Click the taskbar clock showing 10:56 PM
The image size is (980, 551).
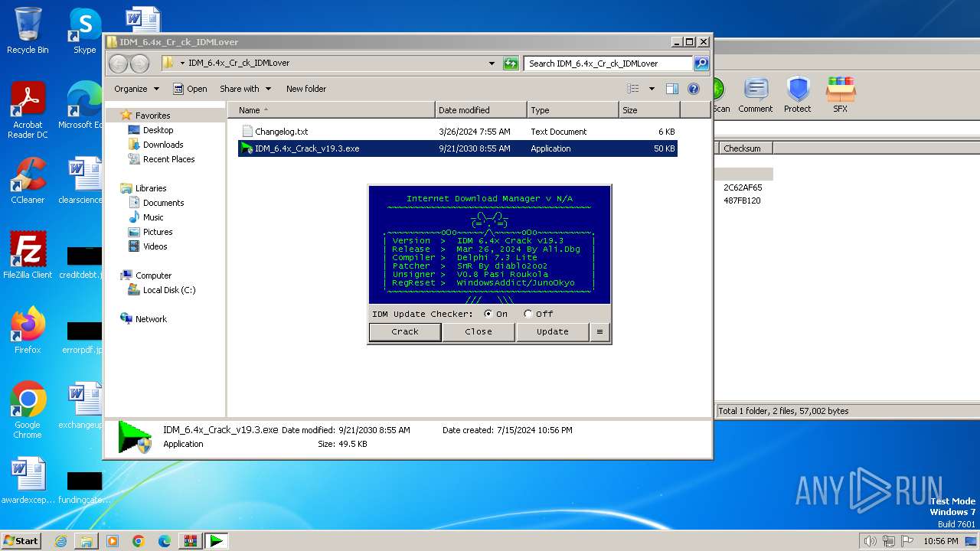click(x=940, y=541)
